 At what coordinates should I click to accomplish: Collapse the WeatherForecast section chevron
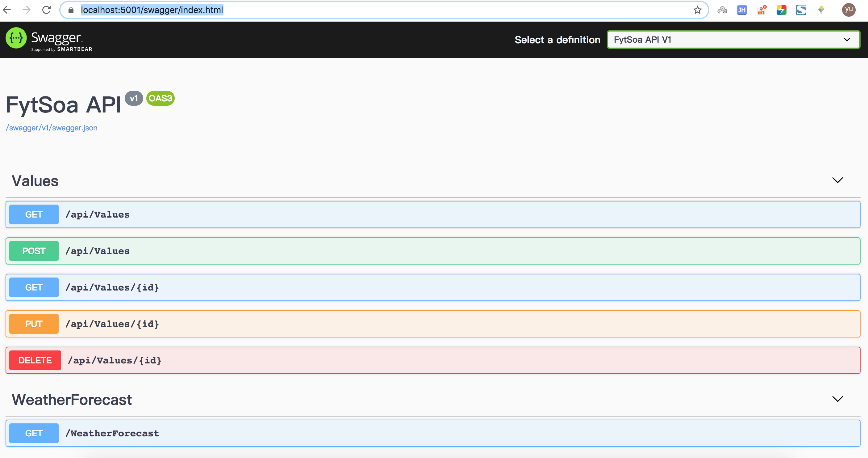click(x=837, y=399)
